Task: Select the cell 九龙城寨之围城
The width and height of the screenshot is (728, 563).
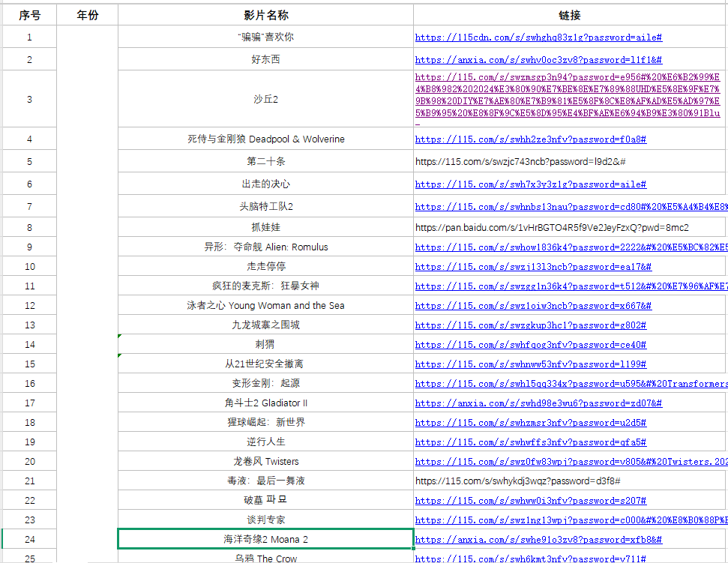Action: [x=265, y=325]
